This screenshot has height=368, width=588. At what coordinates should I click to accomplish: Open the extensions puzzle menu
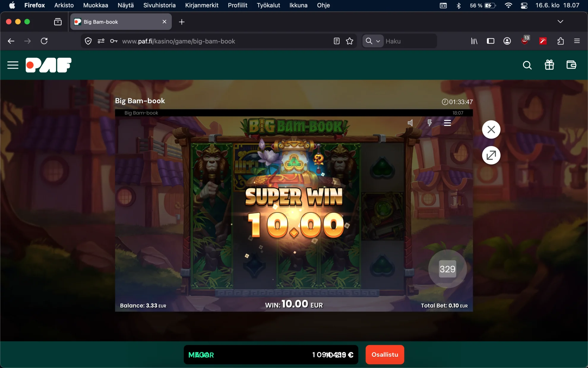pyautogui.click(x=560, y=41)
